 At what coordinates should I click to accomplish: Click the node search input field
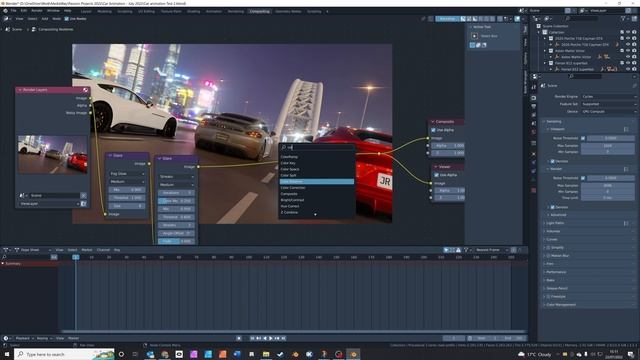pyautogui.click(x=317, y=147)
